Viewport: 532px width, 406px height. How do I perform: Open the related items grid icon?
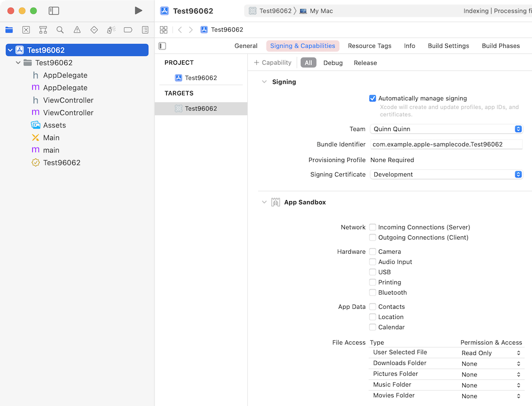163,30
